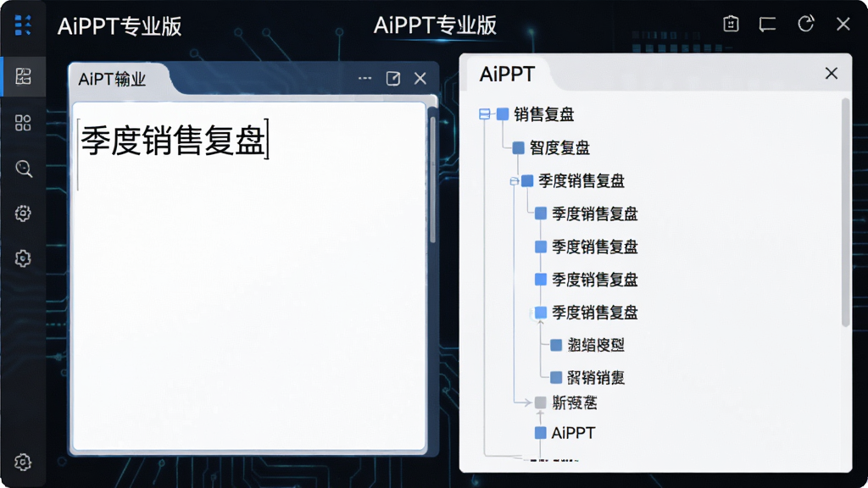Click the second gear sidebar icon
Screen dimensions: 868x488
click(23, 258)
